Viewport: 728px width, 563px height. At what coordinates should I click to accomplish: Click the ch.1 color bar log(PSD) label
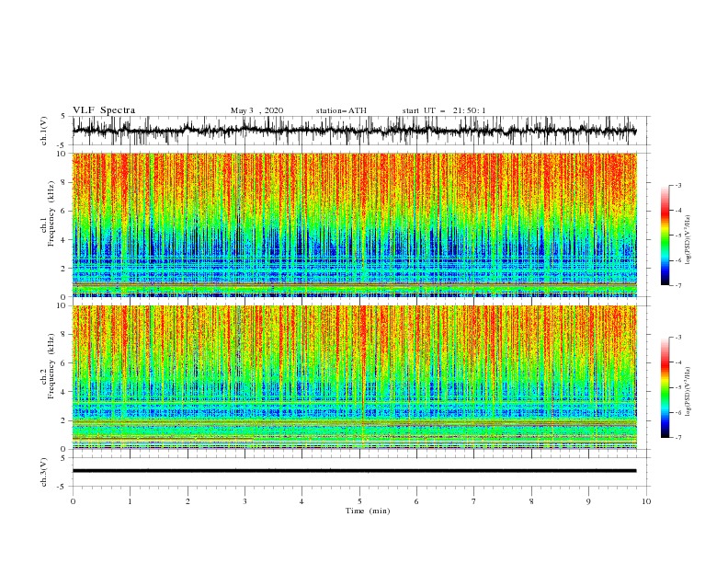point(688,240)
